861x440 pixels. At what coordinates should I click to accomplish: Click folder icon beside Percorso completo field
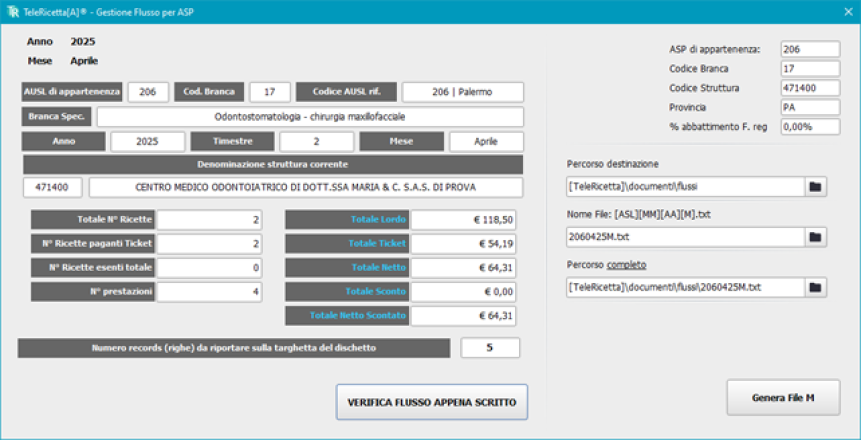point(817,287)
